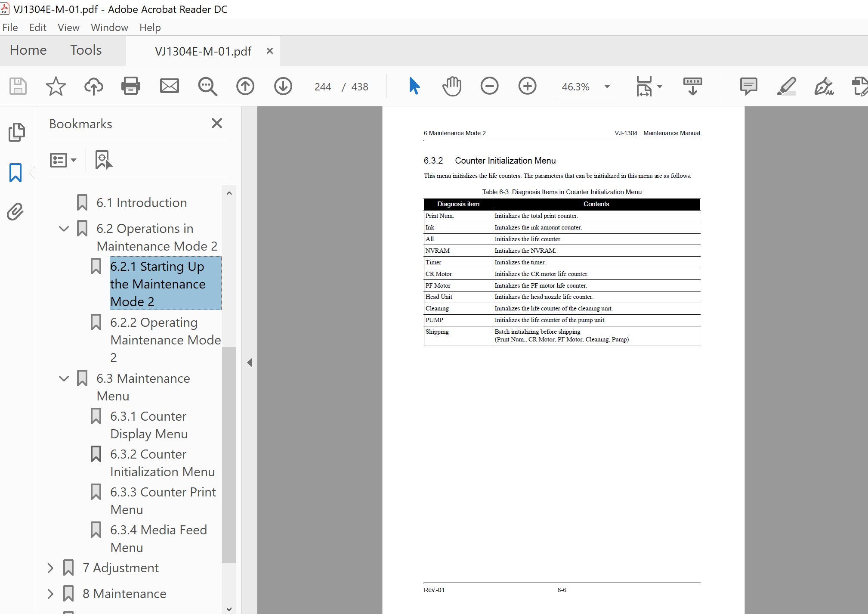Add a sticky note comment
Viewport: 868px width, 614px height.
pyautogui.click(x=749, y=86)
